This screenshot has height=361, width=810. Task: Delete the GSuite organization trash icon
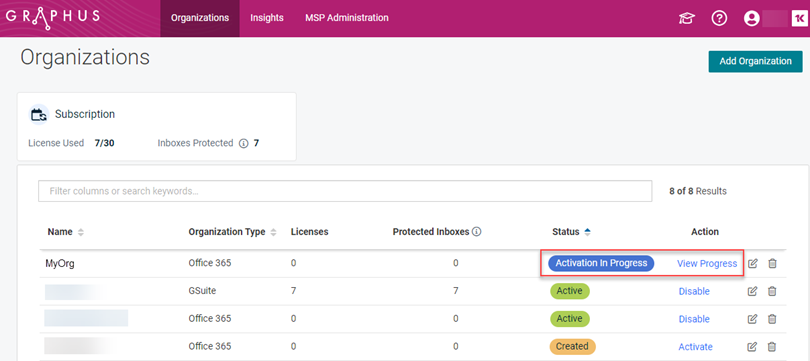pos(772,291)
